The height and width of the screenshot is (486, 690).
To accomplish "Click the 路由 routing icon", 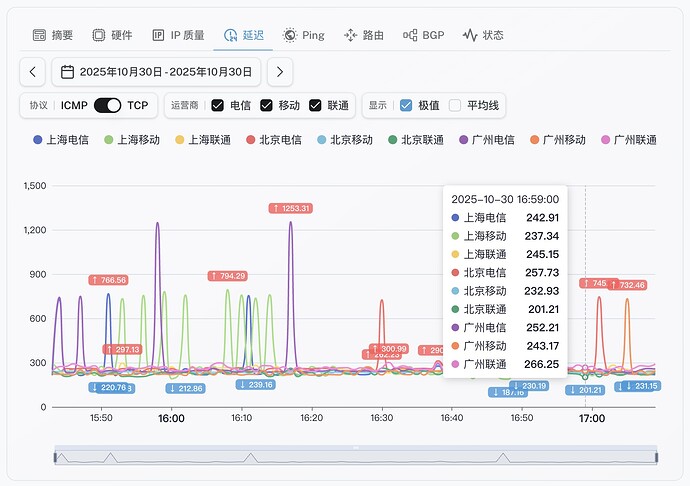I will coord(350,35).
